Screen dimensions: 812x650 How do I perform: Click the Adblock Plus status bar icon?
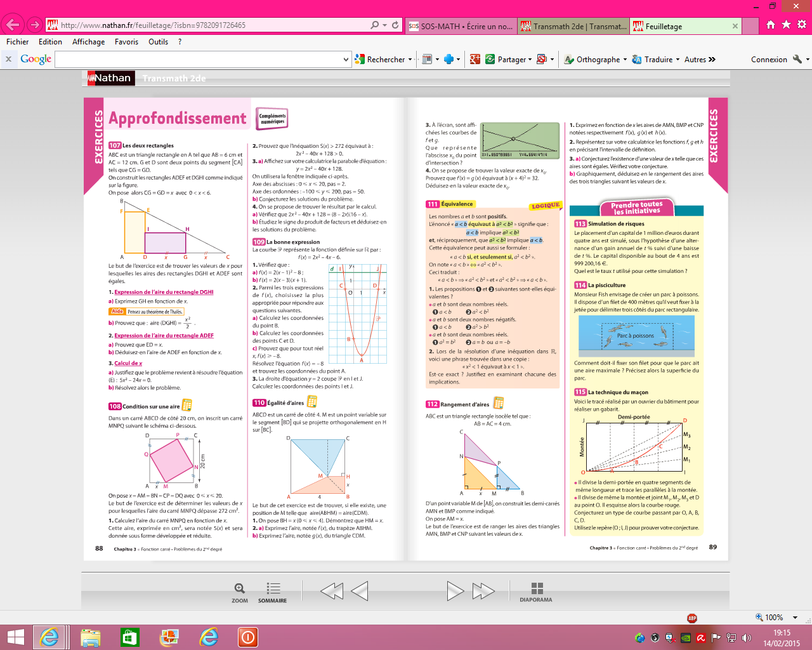692,618
